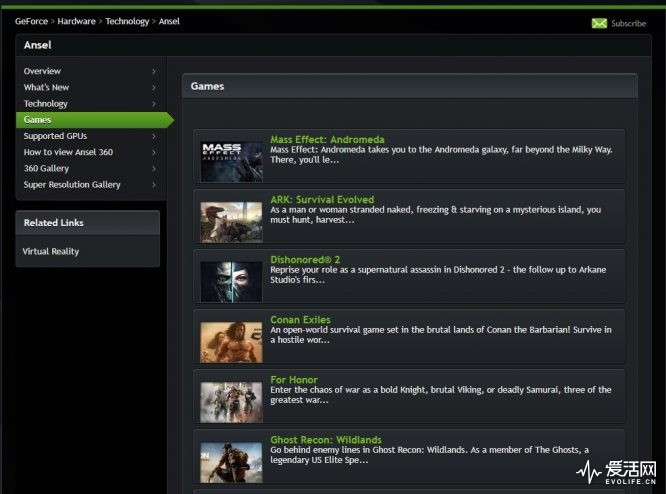Click the Conan Exiles thumbnail image
This screenshot has width=666, height=494.
231,342
